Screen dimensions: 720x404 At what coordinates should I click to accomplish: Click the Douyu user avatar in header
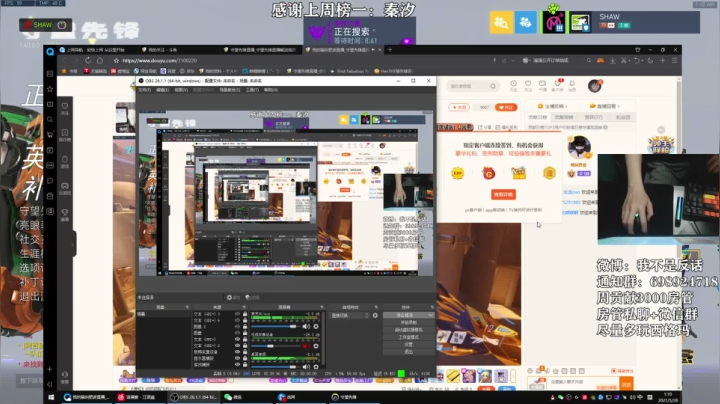click(595, 85)
